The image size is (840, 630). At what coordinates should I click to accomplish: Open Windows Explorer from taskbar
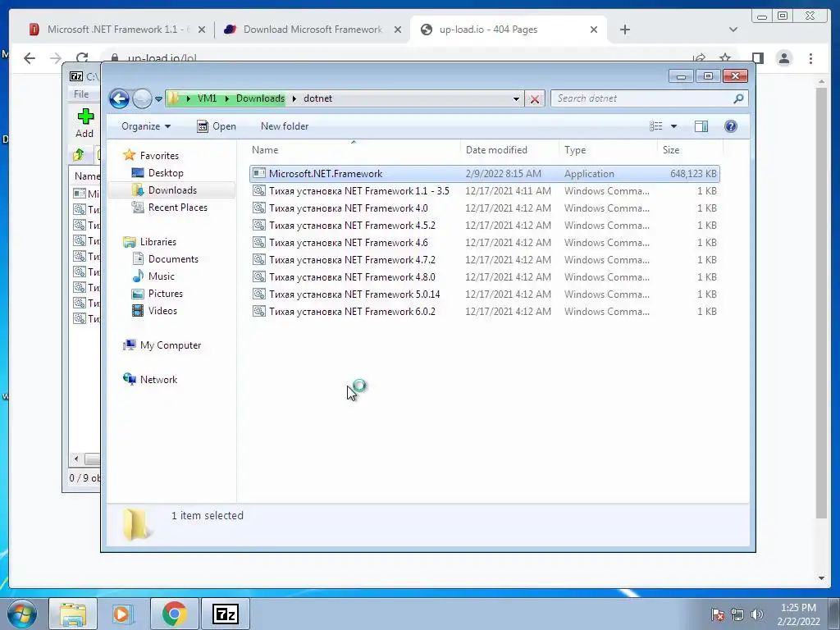(x=73, y=614)
